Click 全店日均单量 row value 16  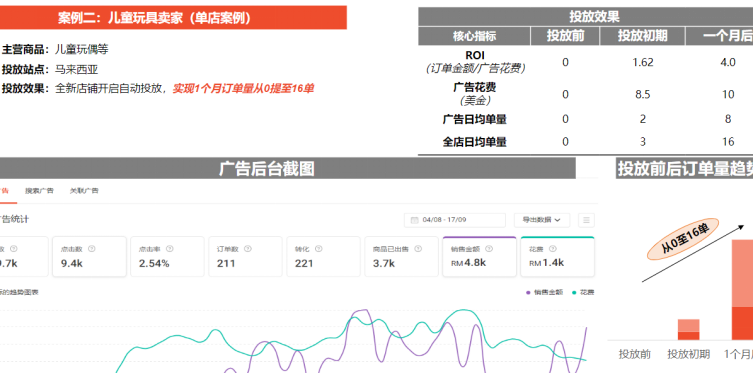coord(728,142)
